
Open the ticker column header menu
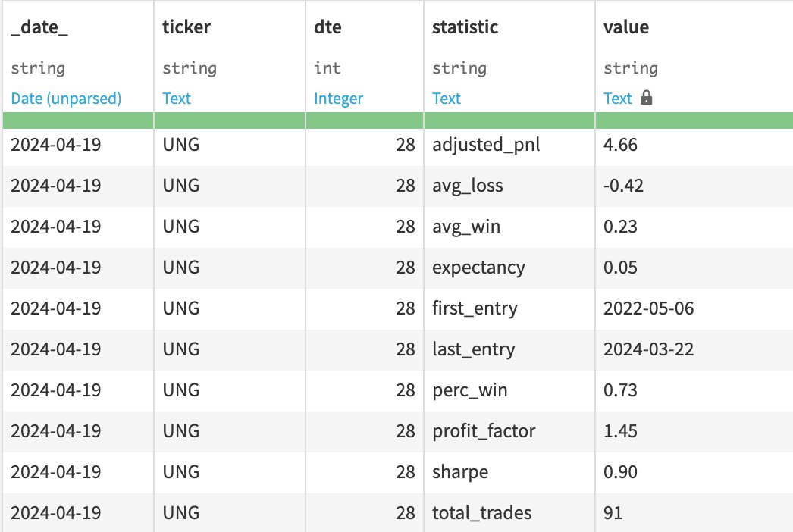click(186, 27)
